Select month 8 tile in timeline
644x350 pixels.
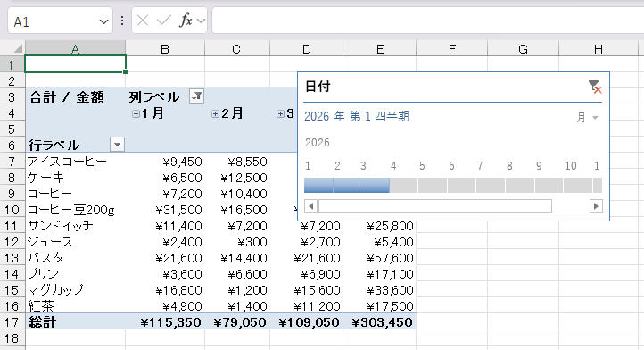(520, 185)
